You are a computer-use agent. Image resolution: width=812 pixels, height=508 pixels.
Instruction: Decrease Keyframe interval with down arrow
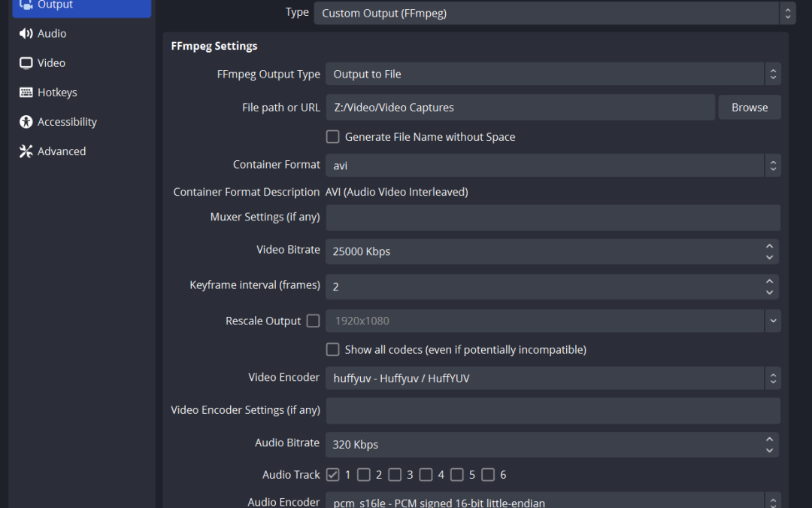tap(769, 292)
